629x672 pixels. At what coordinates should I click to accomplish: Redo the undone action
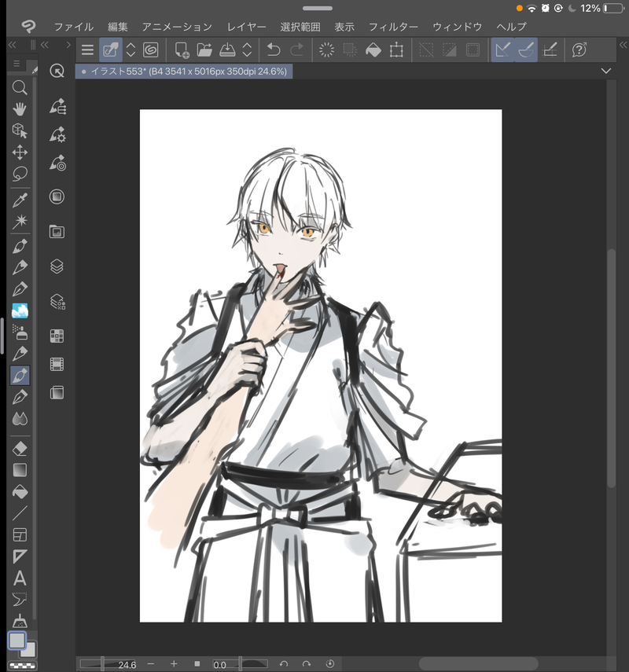coord(296,50)
